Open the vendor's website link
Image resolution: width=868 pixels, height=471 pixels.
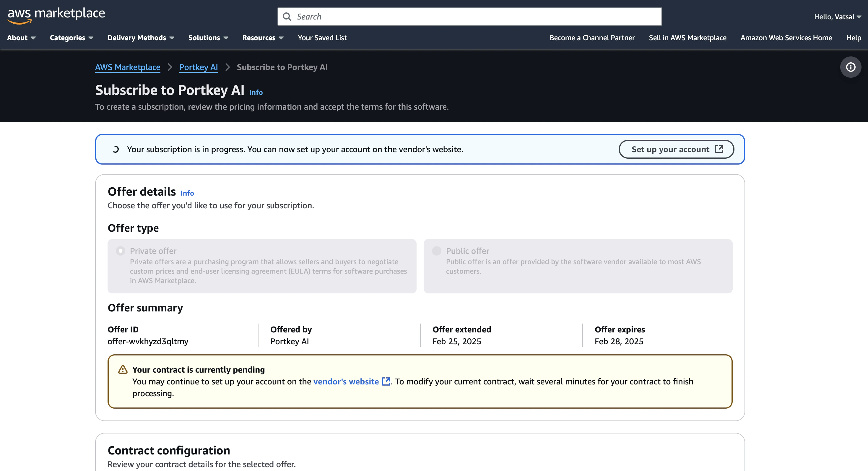pos(346,381)
